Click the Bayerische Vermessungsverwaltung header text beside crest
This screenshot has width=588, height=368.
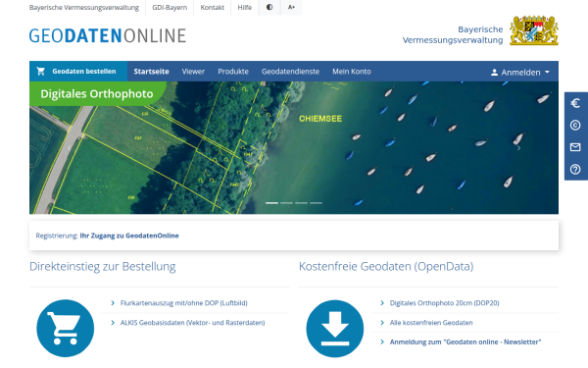453,34
